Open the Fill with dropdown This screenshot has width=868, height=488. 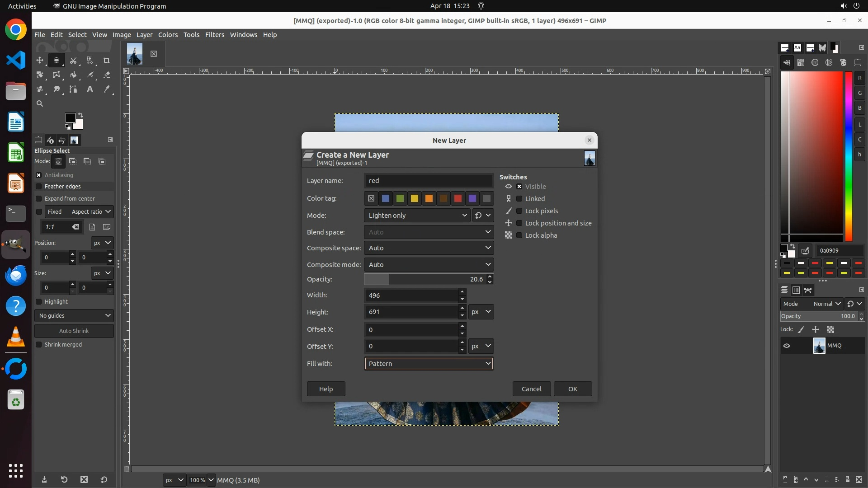click(428, 364)
